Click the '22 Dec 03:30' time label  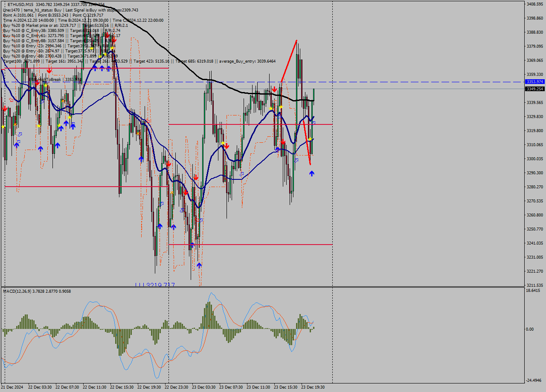coord(41,387)
